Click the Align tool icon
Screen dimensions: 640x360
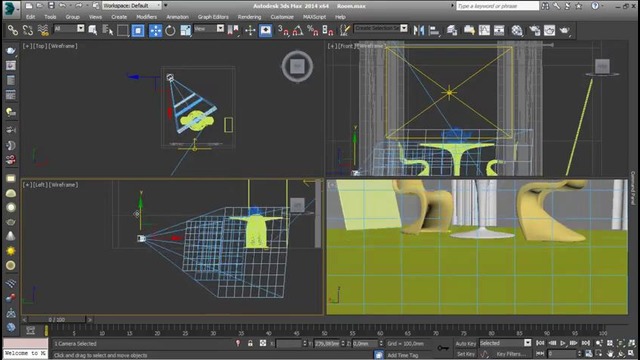coord(434,30)
